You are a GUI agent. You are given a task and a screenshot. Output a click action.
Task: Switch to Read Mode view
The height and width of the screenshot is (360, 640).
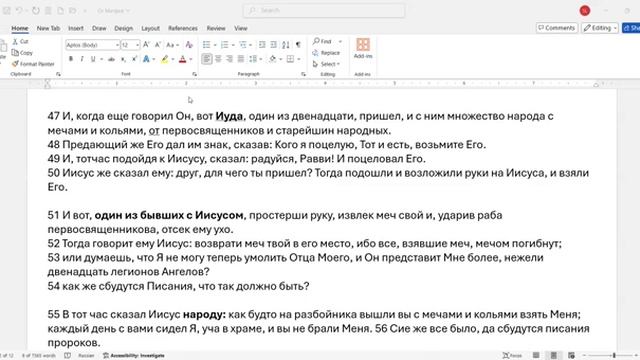(536, 356)
